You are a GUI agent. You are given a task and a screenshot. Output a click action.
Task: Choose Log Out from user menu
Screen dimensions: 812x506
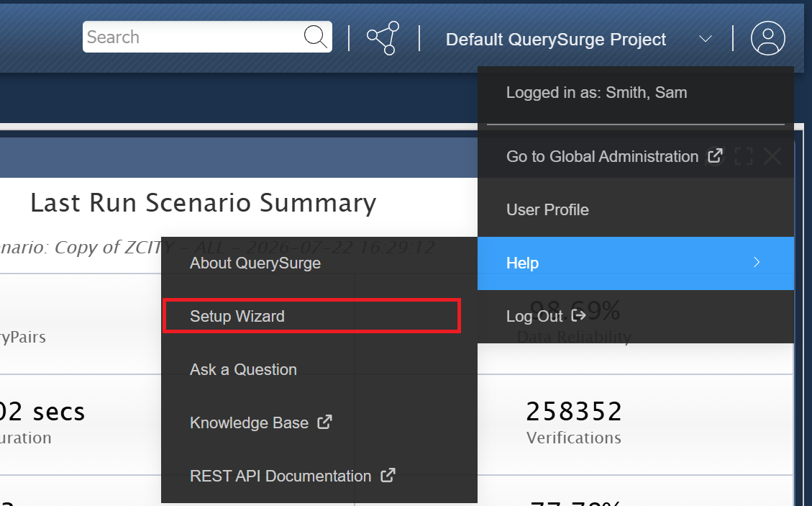click(x=635, y=316)
